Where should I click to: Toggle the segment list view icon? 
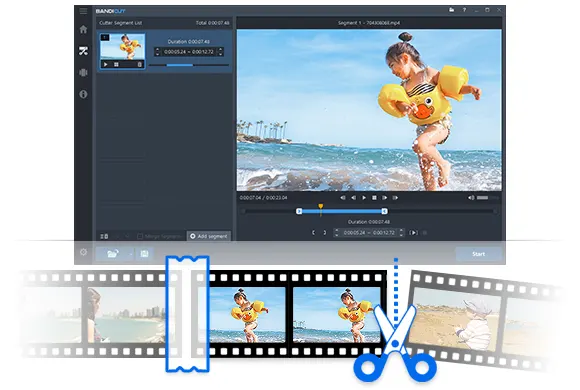coord(104,236)
